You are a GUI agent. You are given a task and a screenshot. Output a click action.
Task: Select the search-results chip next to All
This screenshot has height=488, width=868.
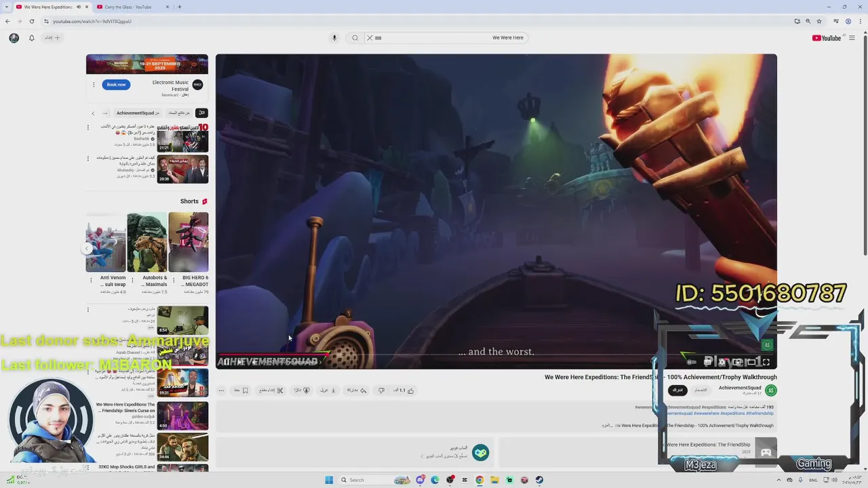(179, 113)
